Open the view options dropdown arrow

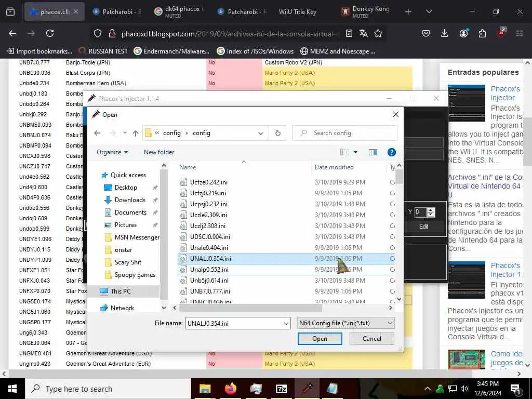point(355,152)
